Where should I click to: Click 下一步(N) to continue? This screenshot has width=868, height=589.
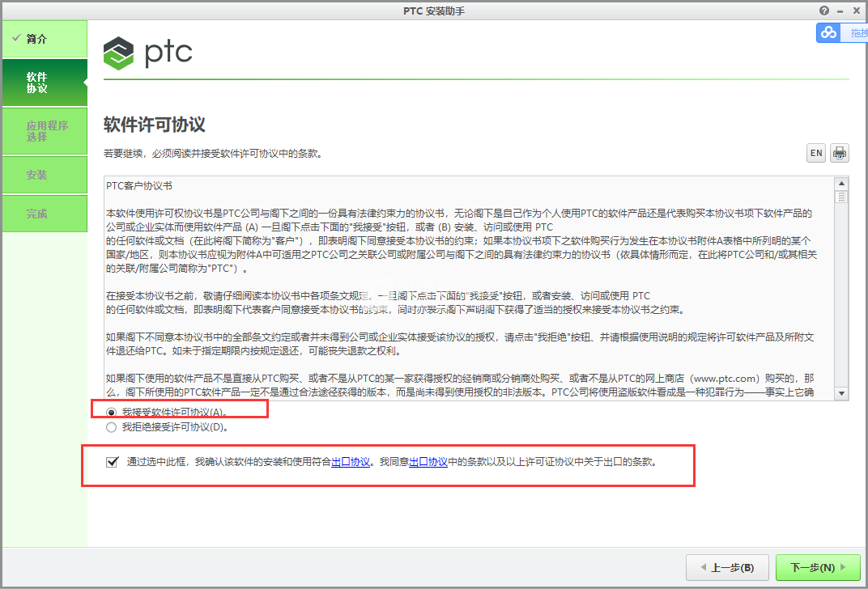coord(818,567)
